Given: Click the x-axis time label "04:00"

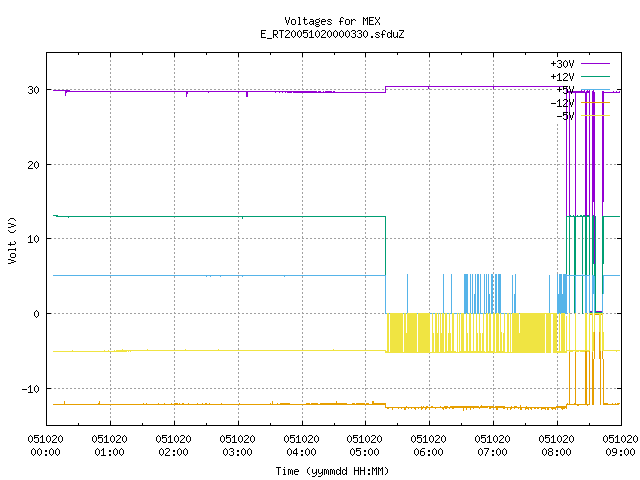Looking at the screenshot, I should click(x=301, y=452).
